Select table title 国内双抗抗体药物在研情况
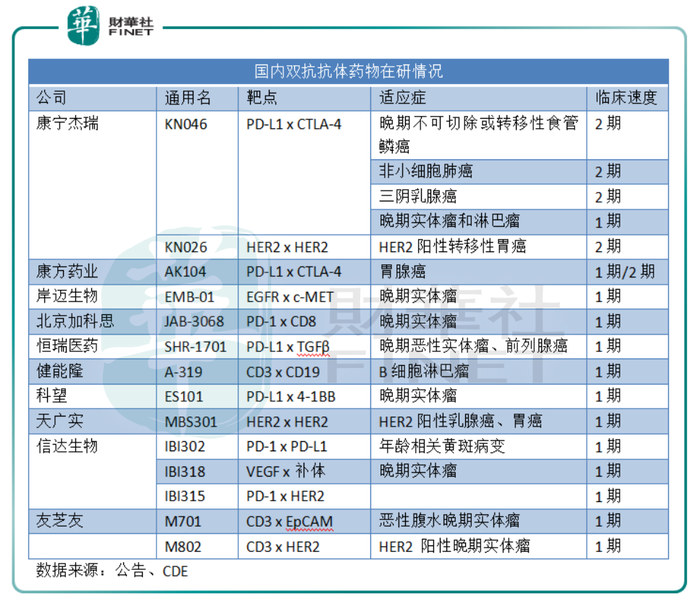This screenshot has height=599, width=700. pos(348,71)
